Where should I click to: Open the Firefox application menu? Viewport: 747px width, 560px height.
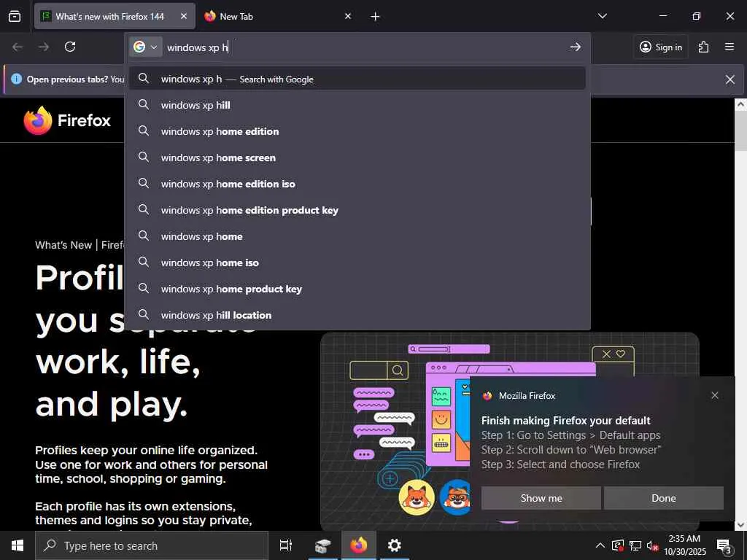tap(729, 47)
